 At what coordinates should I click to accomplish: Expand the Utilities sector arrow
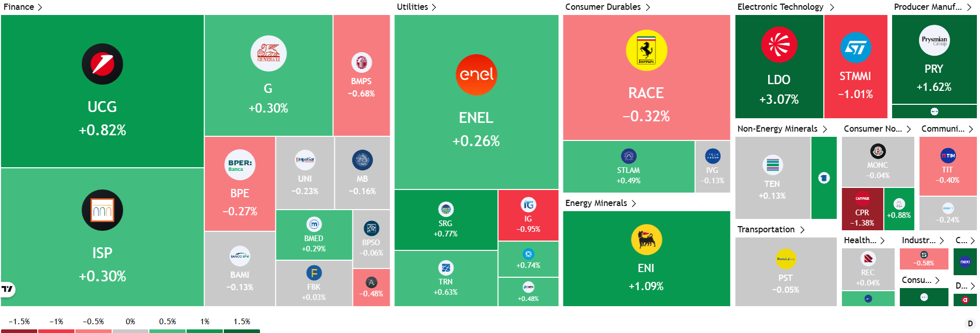(434, 7)
